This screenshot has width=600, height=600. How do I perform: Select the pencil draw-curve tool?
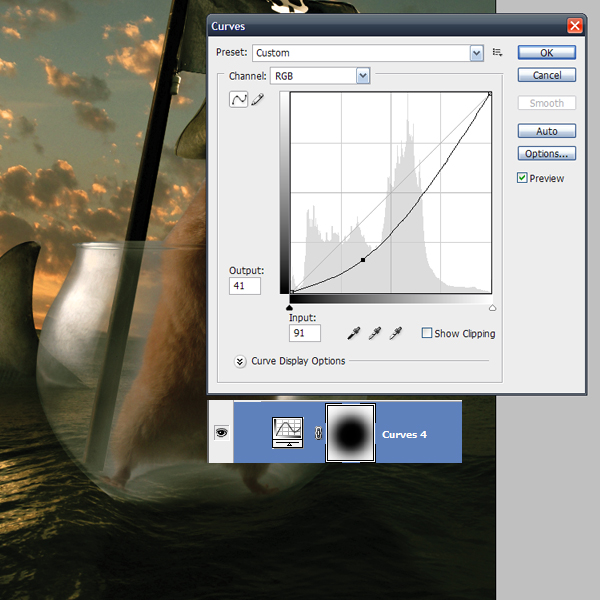tap(257, 101)
